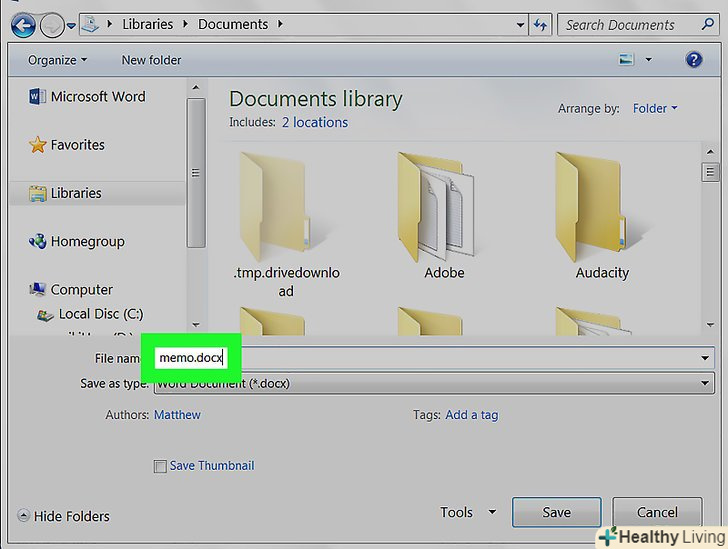Open recent locations dropdown beside navigation arrows
Image resolution: width=728 pixels, height=549 pixels.
pyautogui.click(x=71, y=26)
